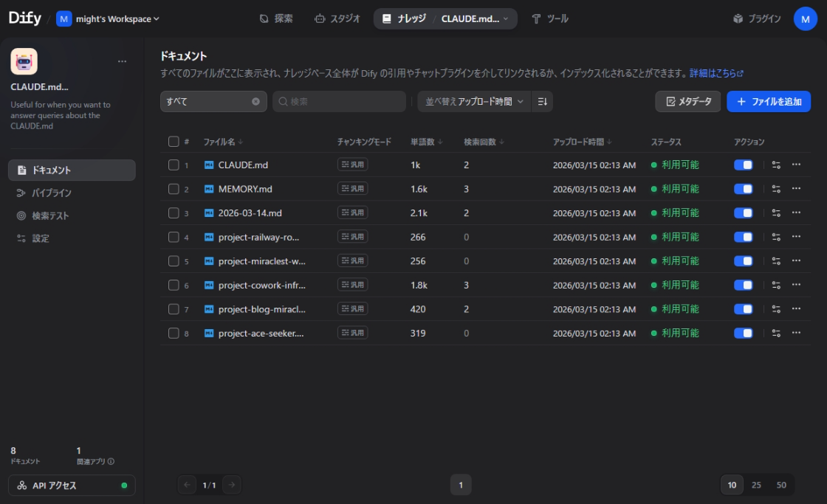Switch to the スタジオ tab
827x504 pixels.
point(337,18)
